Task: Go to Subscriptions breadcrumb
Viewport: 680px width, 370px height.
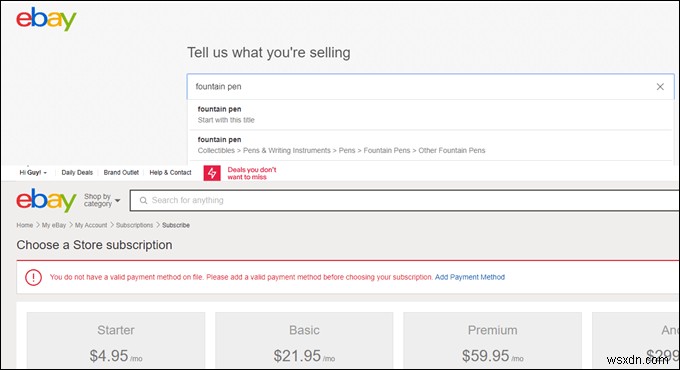Action: click(134, 225)
